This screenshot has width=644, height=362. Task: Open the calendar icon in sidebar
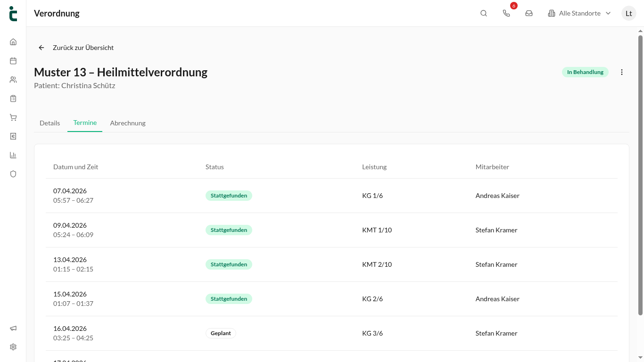click(13, 61)
